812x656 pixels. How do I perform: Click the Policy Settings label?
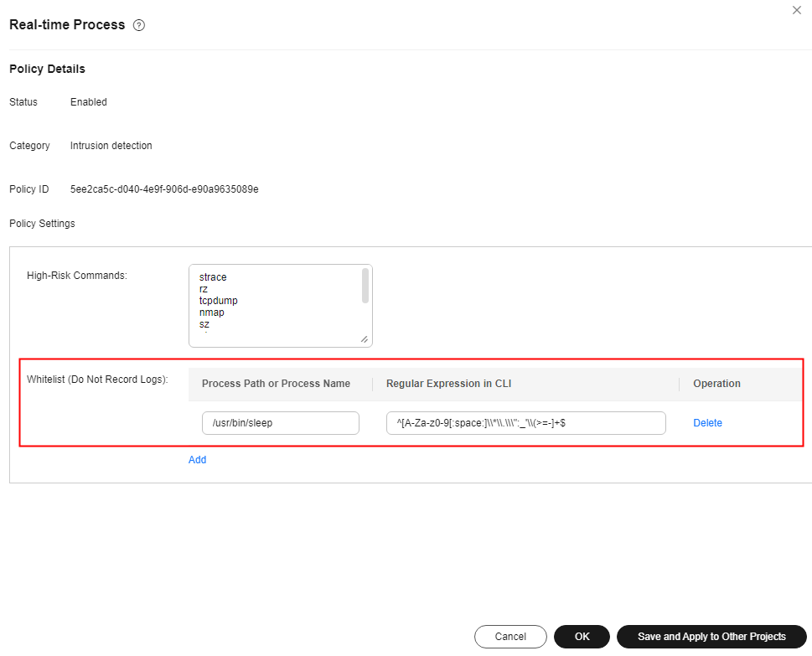[42, 224]
